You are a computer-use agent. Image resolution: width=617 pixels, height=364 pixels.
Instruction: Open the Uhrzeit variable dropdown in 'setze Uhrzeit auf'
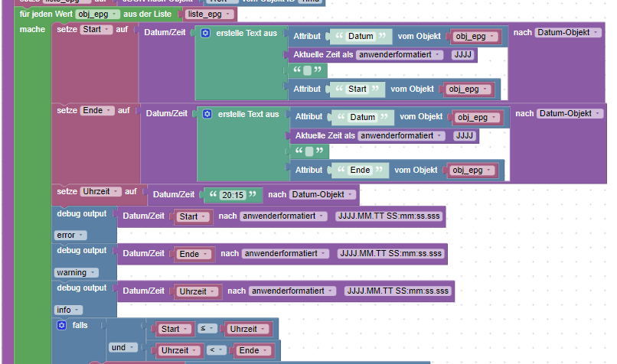click(x=101, y=191)
